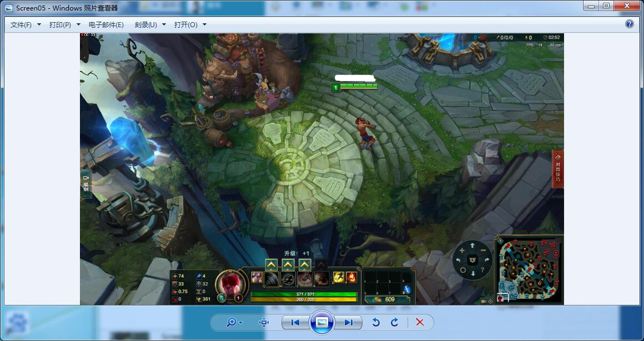Use the D Flash summoner spell
644x341 pixels.
(339, 277)
